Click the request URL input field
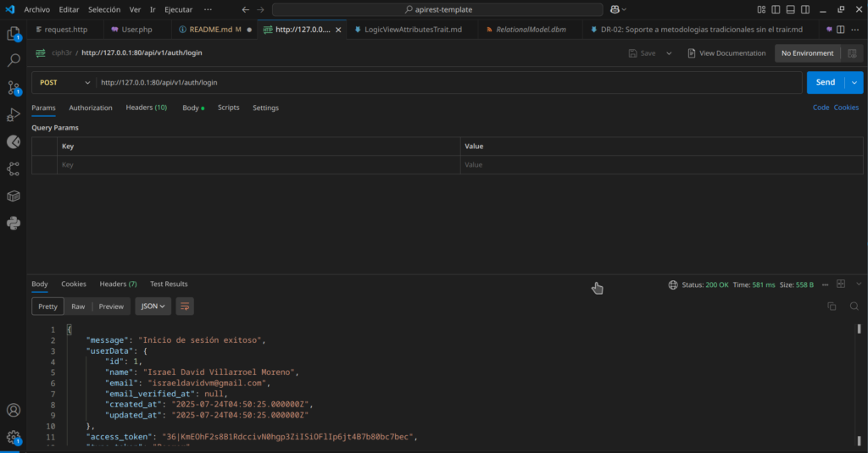The width and height of the screenshot is (868, 453). tap(448, 82)
